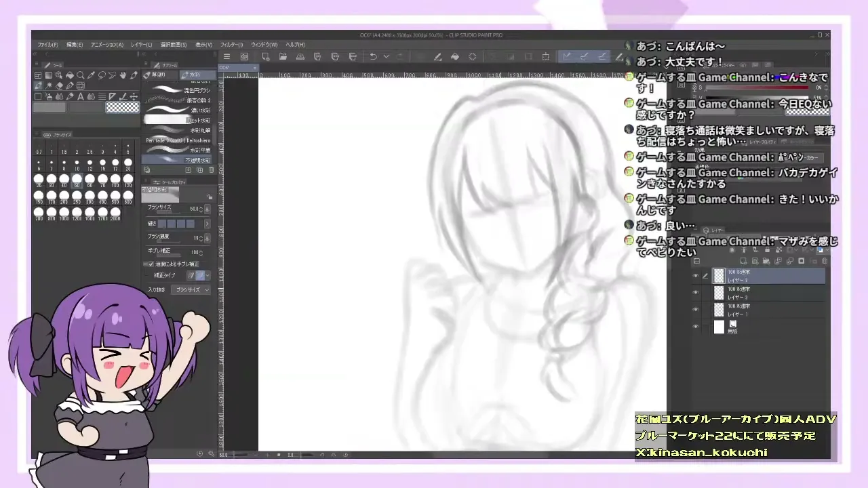Select the 濃い水彩 brush
The image size is (868, 488).
177,110
